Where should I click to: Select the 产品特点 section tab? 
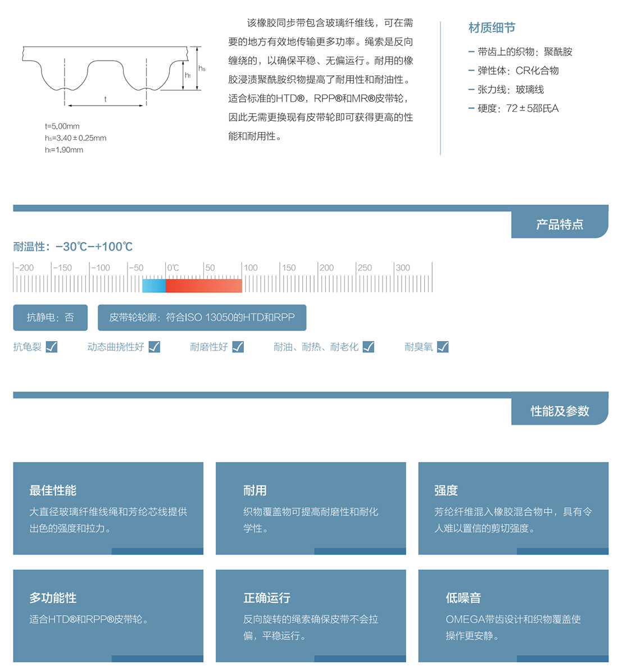point(560,225)
